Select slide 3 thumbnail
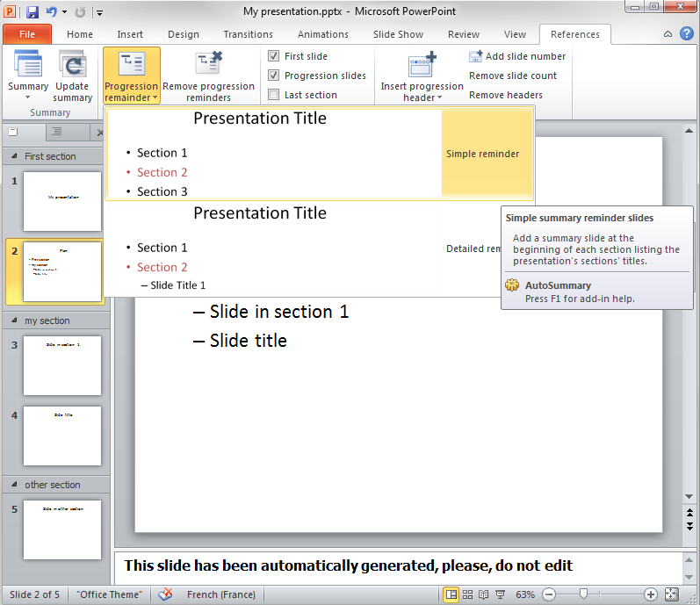This screenshot has width=700, height=605. click(62, 365)
